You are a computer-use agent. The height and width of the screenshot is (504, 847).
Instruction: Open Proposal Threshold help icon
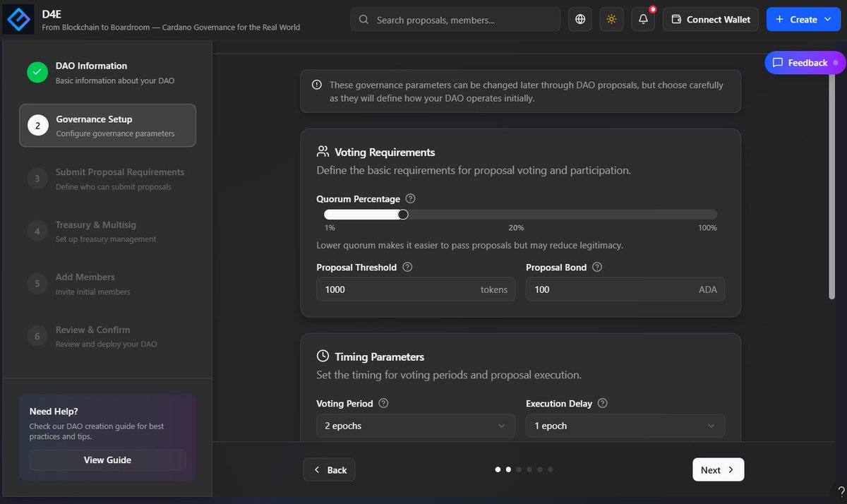point(407,268)
